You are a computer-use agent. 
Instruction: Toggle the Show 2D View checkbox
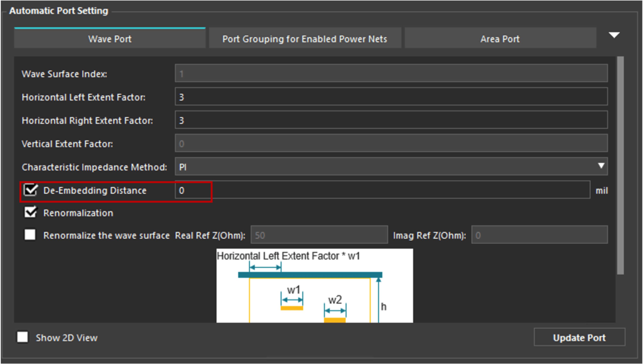[x=23, y=337]
